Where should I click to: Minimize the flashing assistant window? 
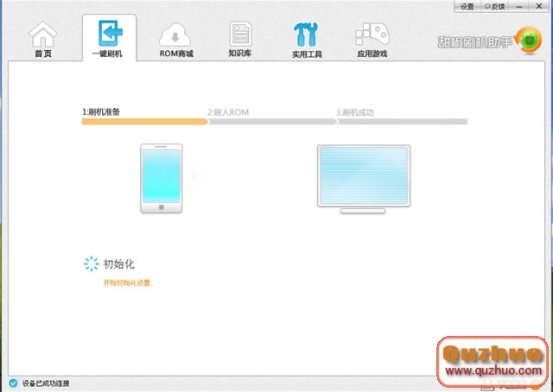tap(518, 6)
